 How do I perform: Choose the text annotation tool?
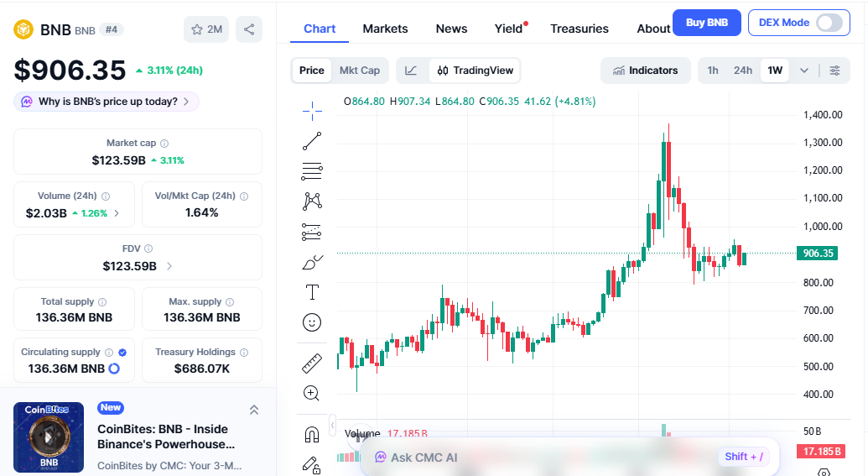coord(312,292)
